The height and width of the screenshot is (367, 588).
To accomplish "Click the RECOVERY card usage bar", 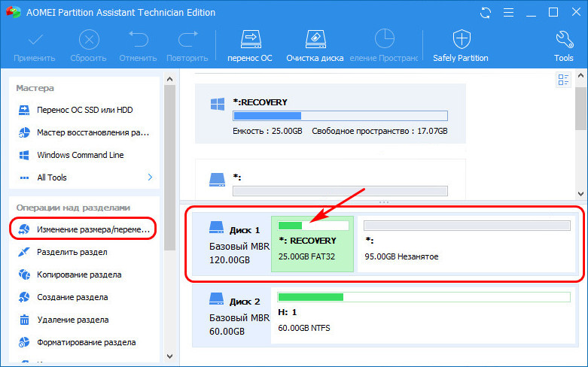I will coord(340,116).
